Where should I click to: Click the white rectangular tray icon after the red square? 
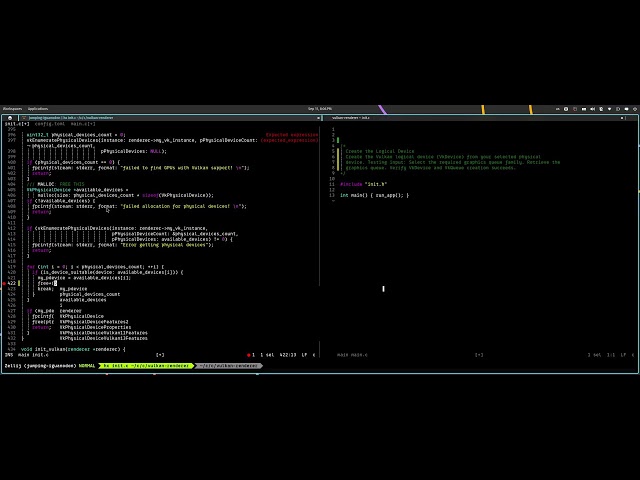coord(584,109)
